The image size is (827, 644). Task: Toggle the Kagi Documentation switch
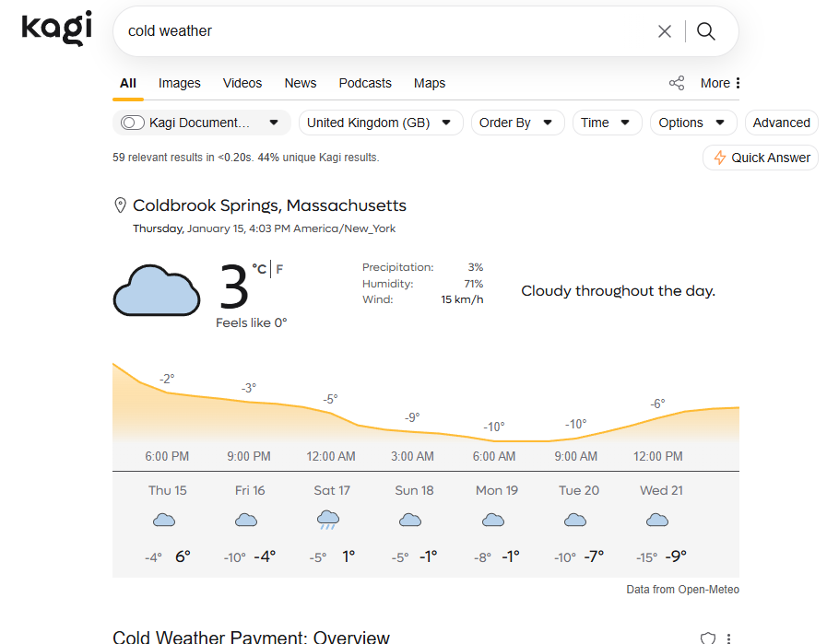click(134, 123)
